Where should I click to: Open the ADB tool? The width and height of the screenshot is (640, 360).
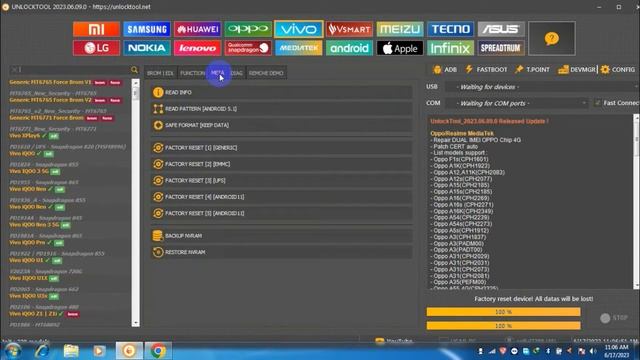[x=445, y=69]
